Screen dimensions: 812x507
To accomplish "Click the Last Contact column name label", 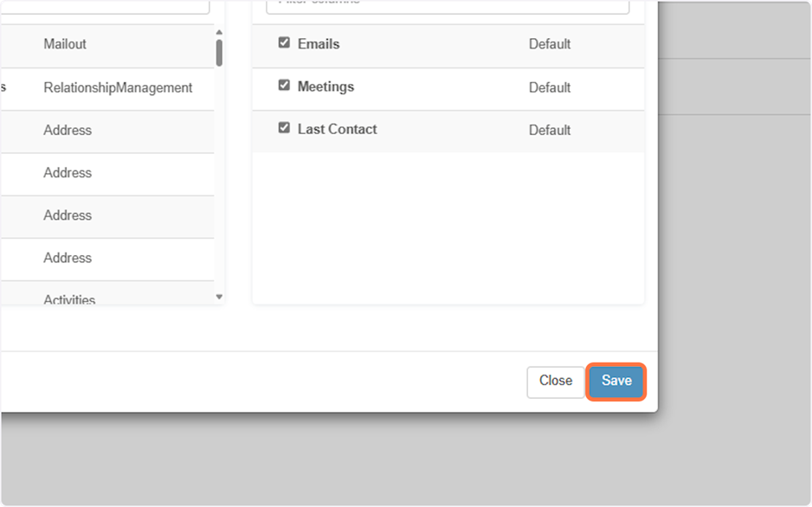I will tap(337, 129).
